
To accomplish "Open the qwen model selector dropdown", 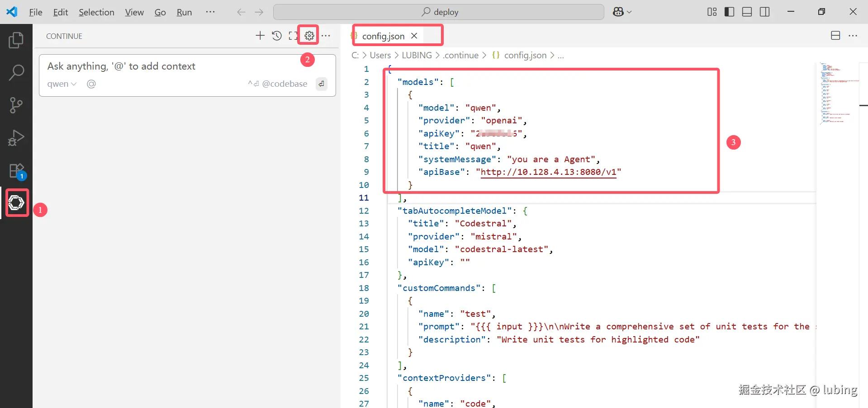I will [x=62, y=84].
